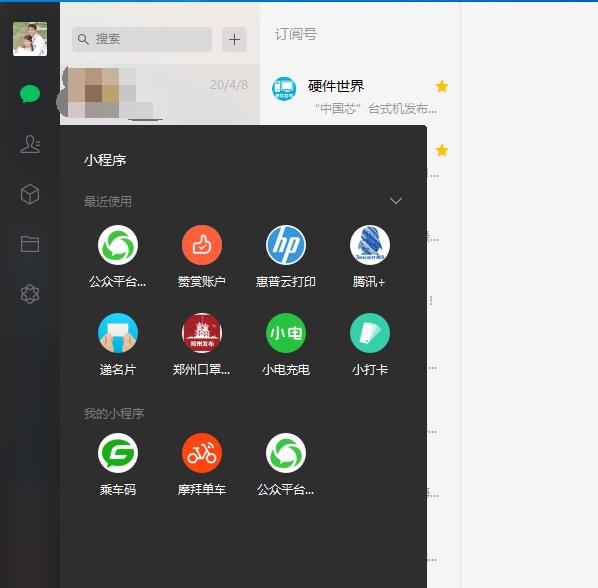Click the star next to 硬件世界
The image size is (598, 588).
tap(442, 87)
